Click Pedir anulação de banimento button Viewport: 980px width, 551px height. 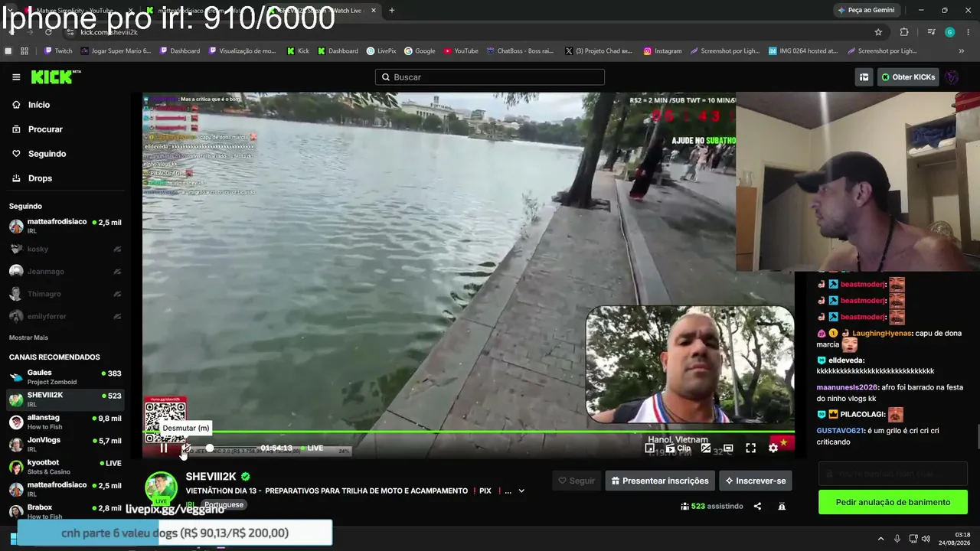click(x=893, y=502)
